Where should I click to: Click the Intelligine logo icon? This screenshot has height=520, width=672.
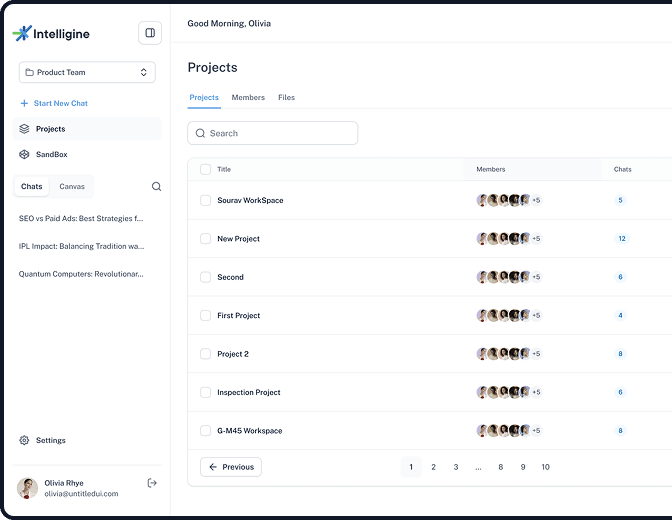(x=22, y=33)
